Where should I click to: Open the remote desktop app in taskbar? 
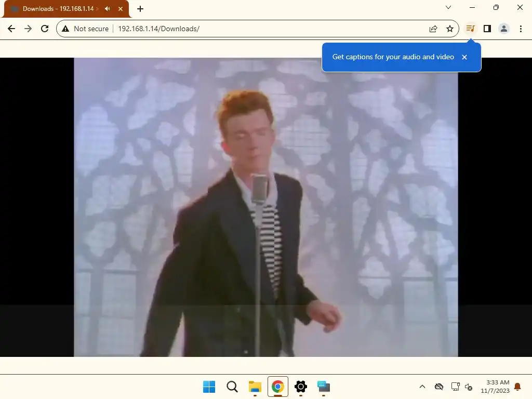point(324,387)
